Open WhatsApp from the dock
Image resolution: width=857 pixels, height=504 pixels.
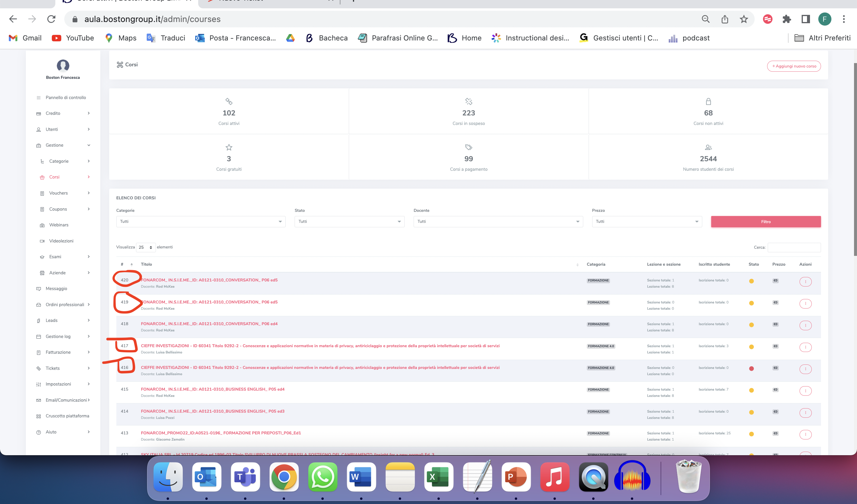pos(322,477)
